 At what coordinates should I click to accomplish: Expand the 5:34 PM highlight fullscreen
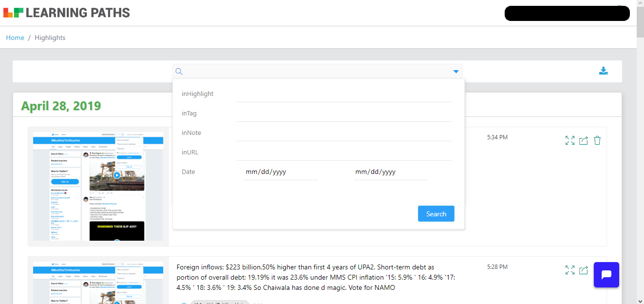[x=570, y=141]
